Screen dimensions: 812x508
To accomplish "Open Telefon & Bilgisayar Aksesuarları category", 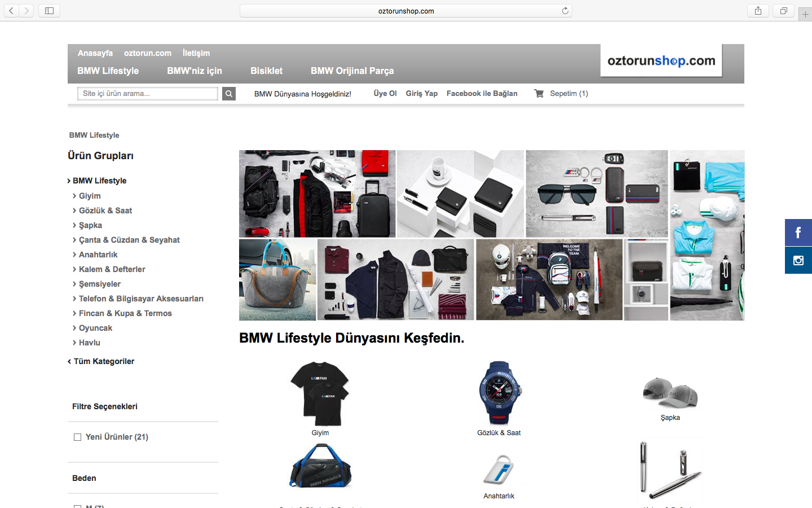I will (x=141, y=299).
